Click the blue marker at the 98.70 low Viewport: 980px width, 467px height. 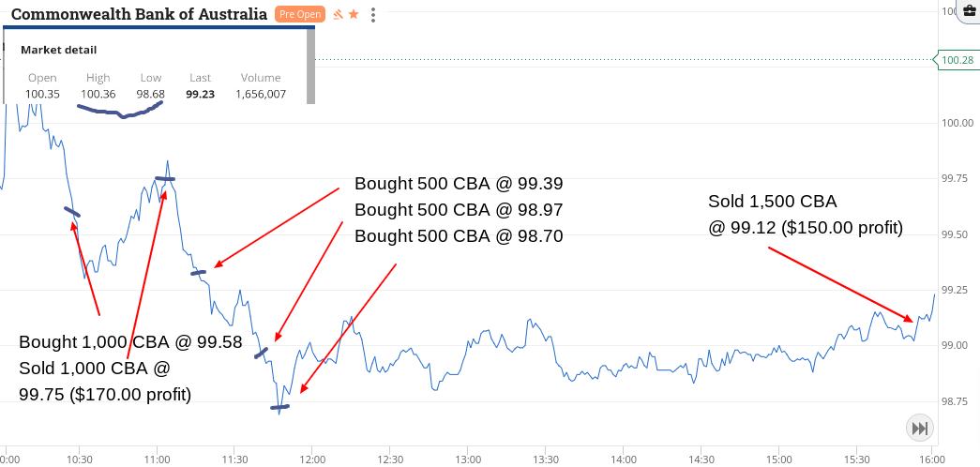tap(279, 408)
